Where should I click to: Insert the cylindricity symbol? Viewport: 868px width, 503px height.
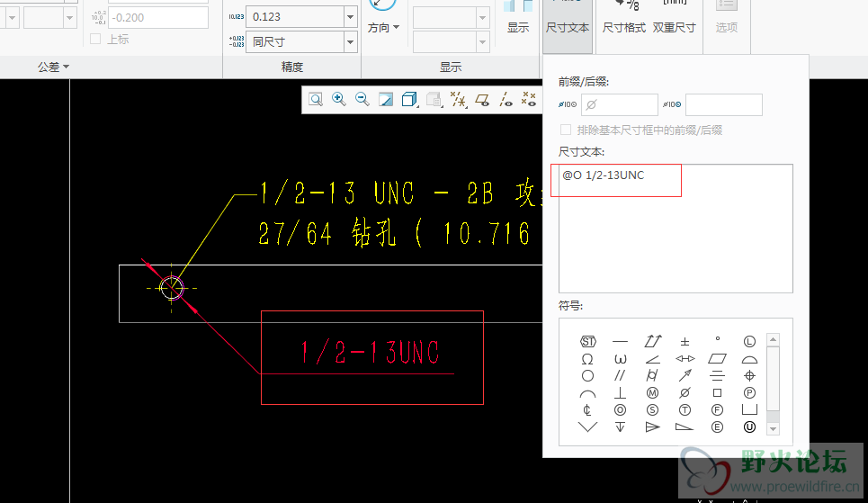tap(653, 376)
